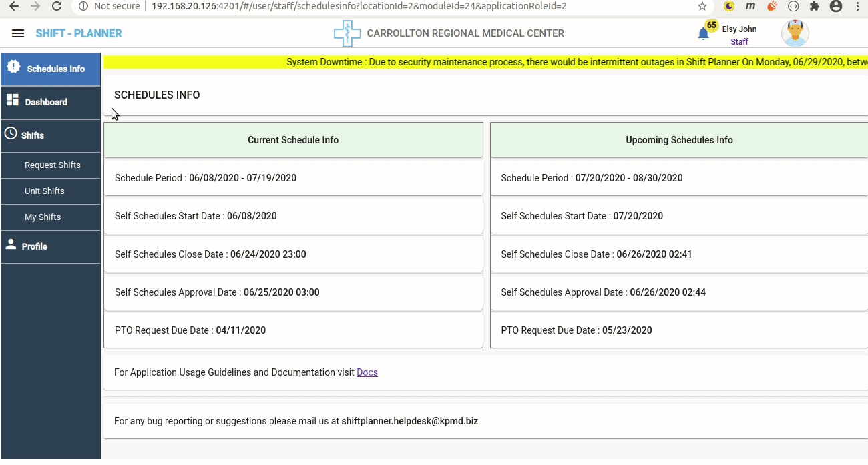The image size is (868, 465).
Task: Click the Chrome profile account icon
Action: 835,6
